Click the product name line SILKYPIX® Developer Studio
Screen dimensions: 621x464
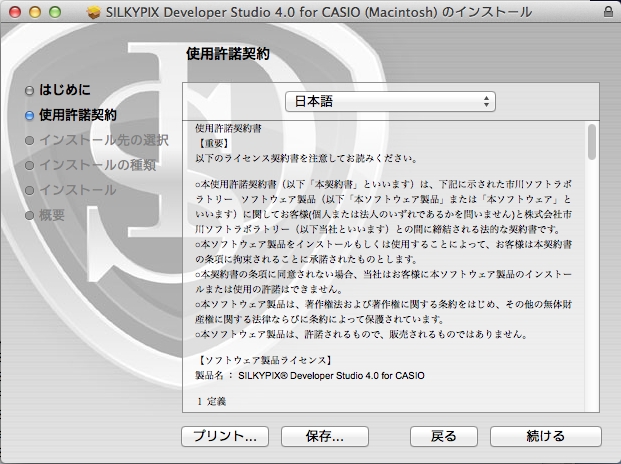point(310,375)
